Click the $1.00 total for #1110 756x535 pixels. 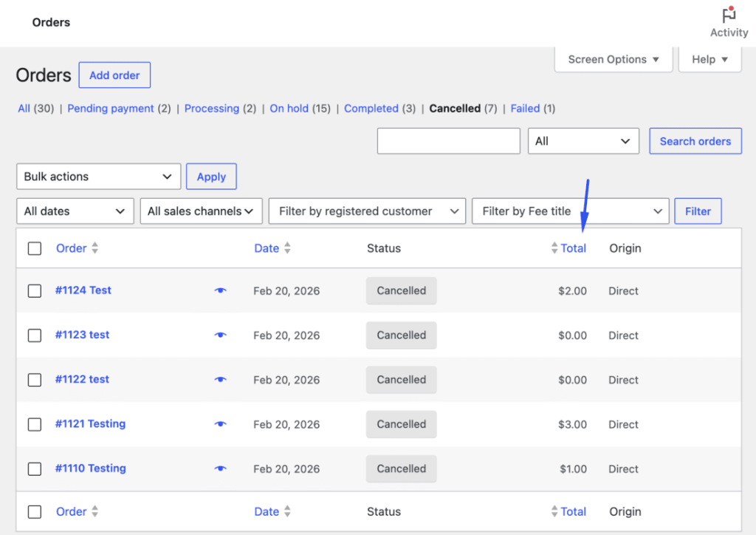[573, 469]
